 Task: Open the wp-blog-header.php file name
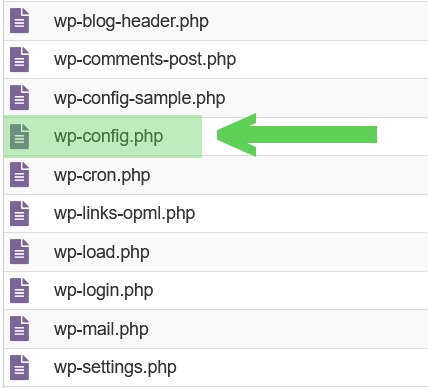(x=132, y=22)
